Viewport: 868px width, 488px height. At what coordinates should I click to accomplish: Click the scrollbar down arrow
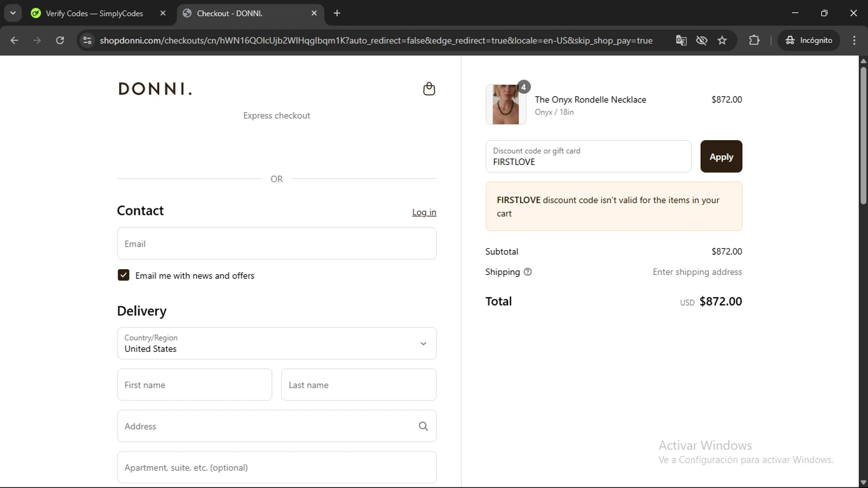[863, 483]
